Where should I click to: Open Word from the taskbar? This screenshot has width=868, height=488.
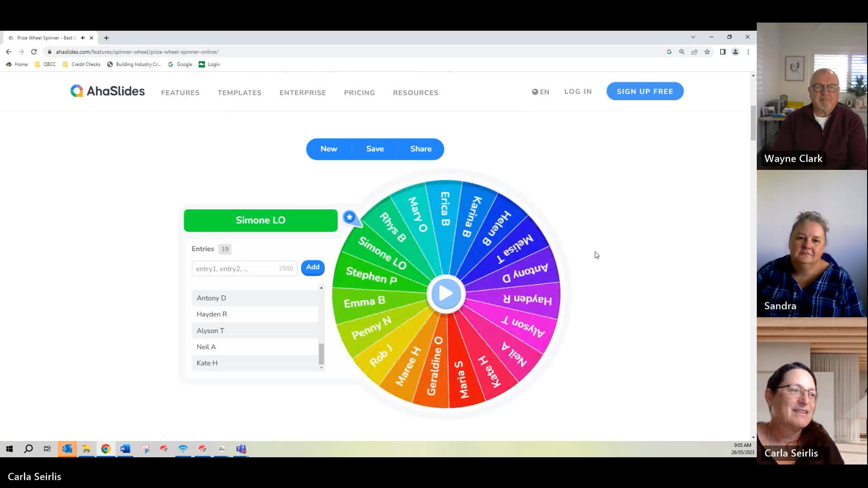125,449
